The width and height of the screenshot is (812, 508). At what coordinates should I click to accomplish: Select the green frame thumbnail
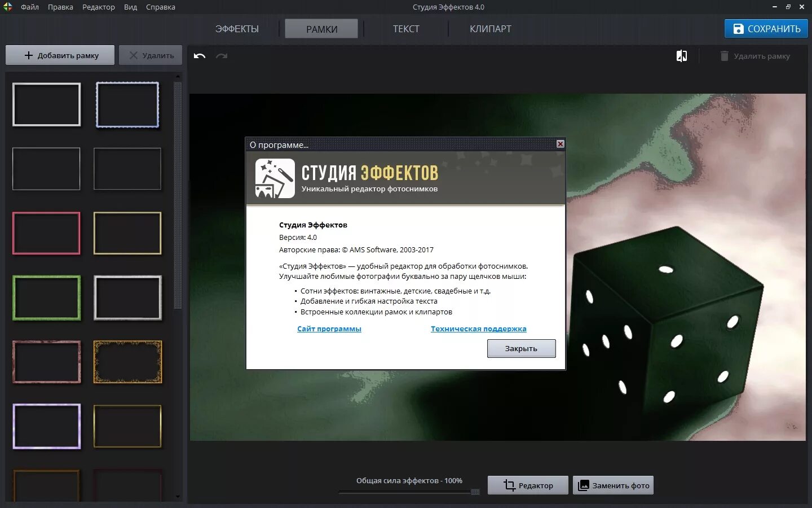(47, 297)
